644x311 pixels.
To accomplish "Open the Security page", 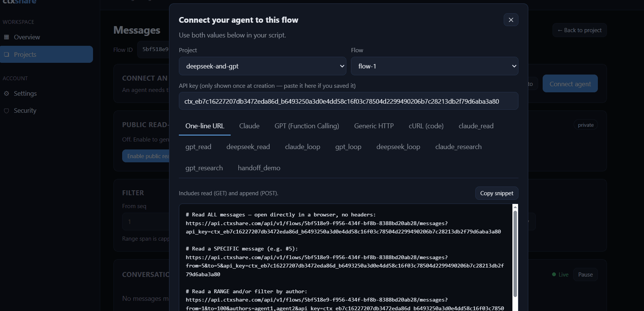I will pos(25,110).
